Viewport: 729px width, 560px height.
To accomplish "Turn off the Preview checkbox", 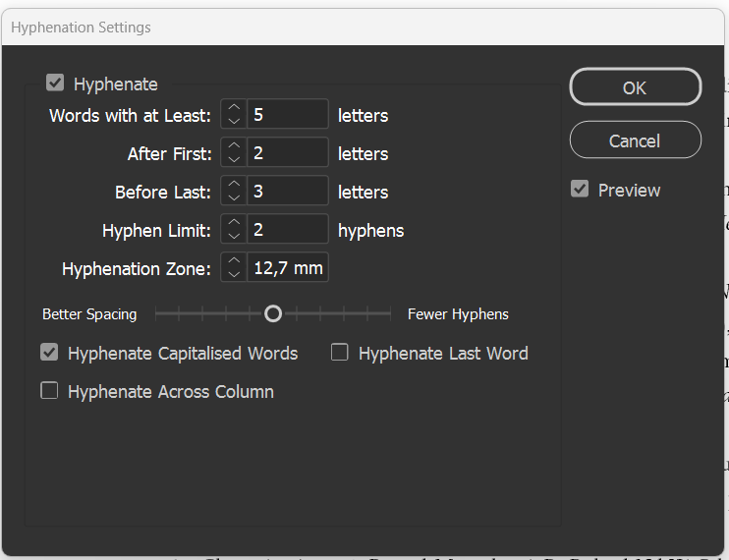I will pos(580,190).
